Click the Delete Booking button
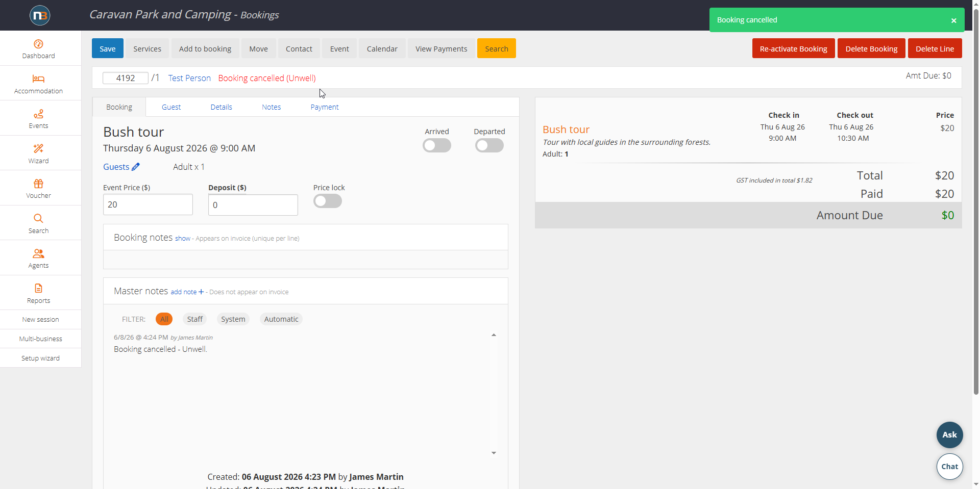This screenshot has height=489, width=980. coord(871,48)
